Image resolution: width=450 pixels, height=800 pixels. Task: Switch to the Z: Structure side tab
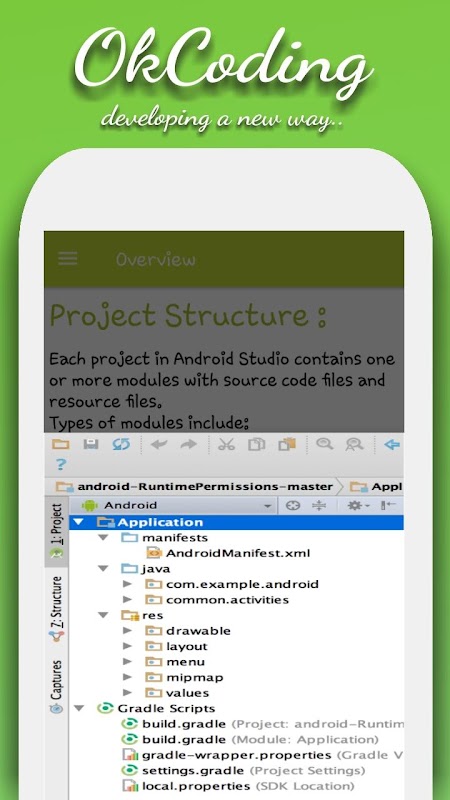(57, 608)
